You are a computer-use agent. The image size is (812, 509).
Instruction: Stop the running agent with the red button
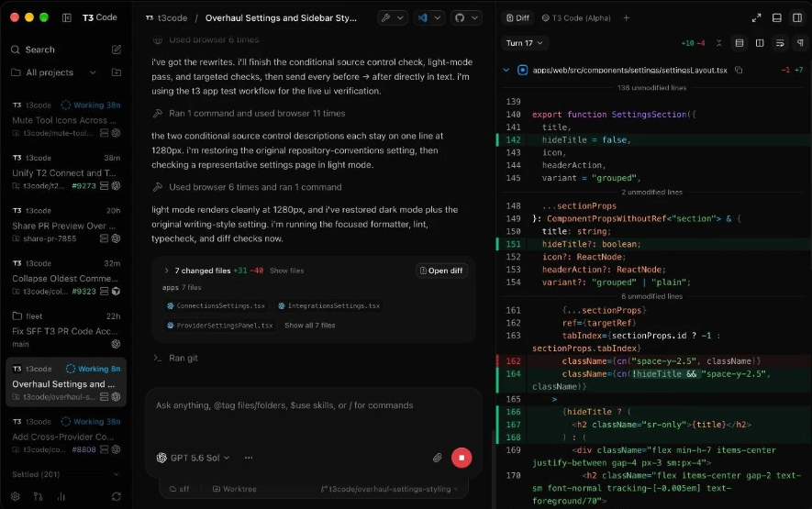[x=462, y=458]
